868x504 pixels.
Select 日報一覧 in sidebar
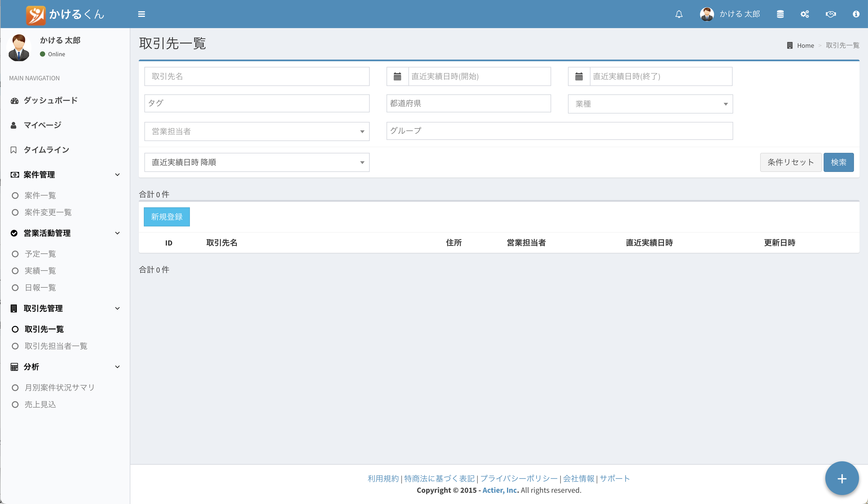40,288
